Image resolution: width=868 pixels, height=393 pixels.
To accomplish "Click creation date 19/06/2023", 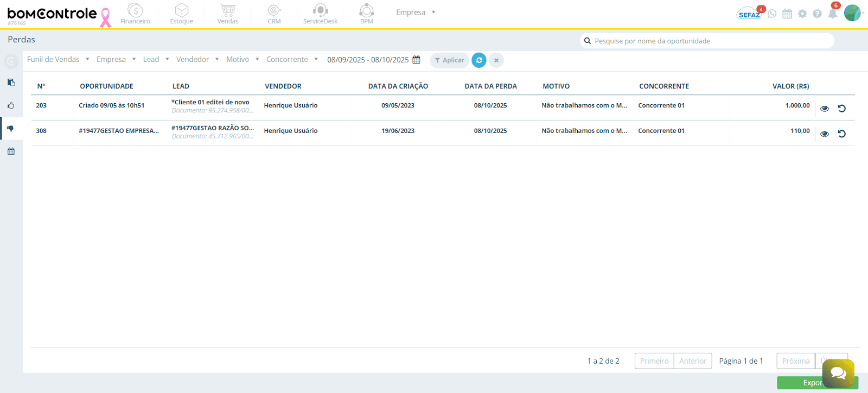I will (398, 131).
